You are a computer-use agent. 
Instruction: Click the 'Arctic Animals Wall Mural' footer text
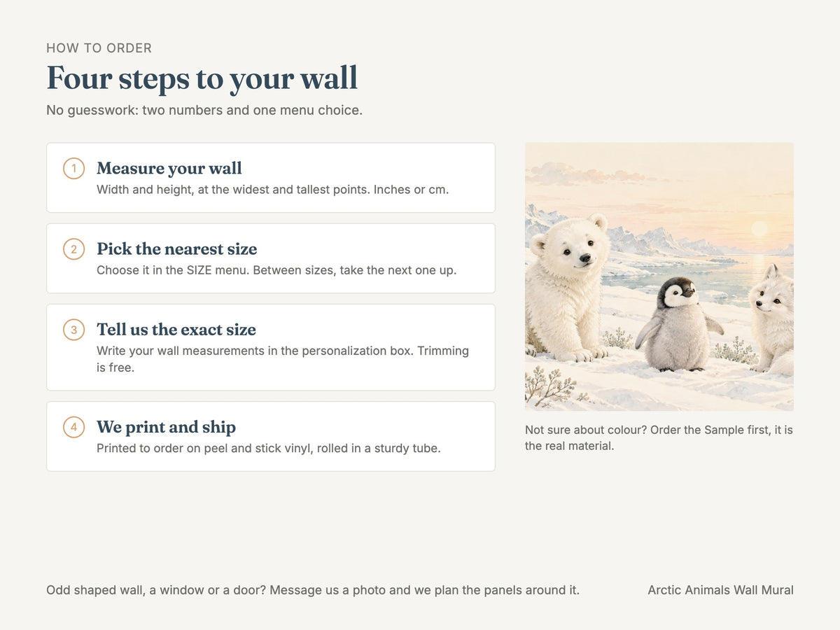coord(720,590)
